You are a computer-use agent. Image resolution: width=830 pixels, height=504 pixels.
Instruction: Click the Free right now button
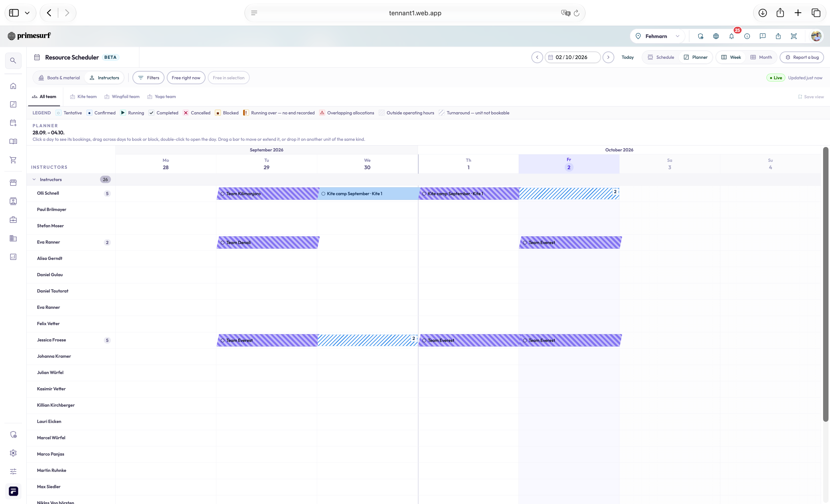[x=186, y=78]
